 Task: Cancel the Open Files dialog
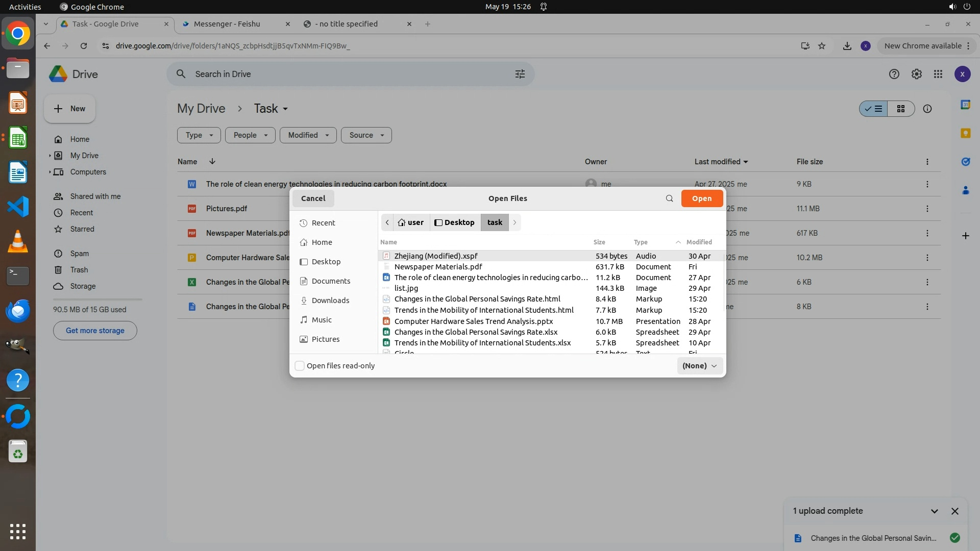point(313,198)
